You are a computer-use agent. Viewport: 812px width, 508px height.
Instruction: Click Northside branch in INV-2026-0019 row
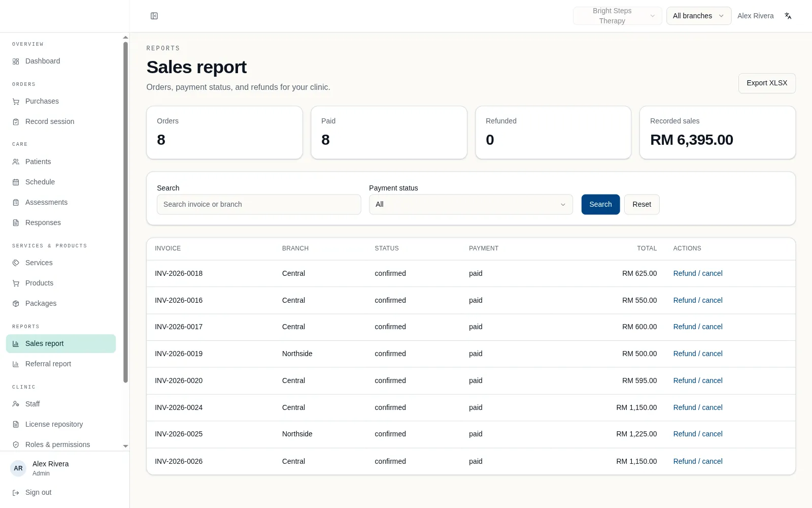coord(297,354)
